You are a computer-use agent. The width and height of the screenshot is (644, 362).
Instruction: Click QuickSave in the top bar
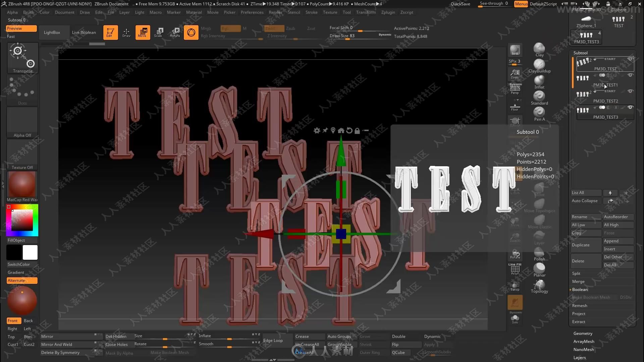pos(460,4)
